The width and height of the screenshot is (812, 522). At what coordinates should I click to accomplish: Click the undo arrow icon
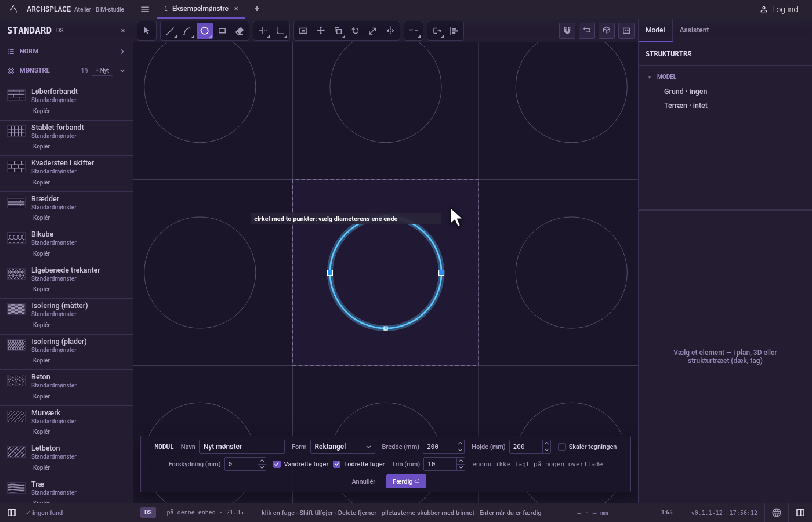pyautogui.click(x=587, y=31)
